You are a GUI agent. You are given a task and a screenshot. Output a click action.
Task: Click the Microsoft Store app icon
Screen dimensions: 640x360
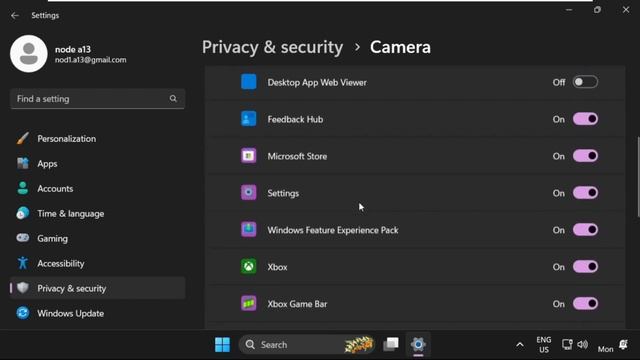[249, 156]
